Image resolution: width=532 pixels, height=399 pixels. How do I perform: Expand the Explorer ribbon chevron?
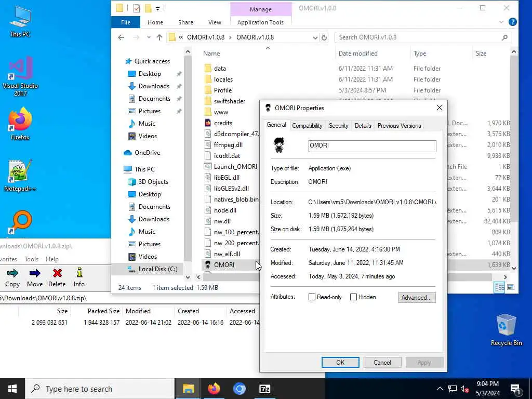pos(501,22)
